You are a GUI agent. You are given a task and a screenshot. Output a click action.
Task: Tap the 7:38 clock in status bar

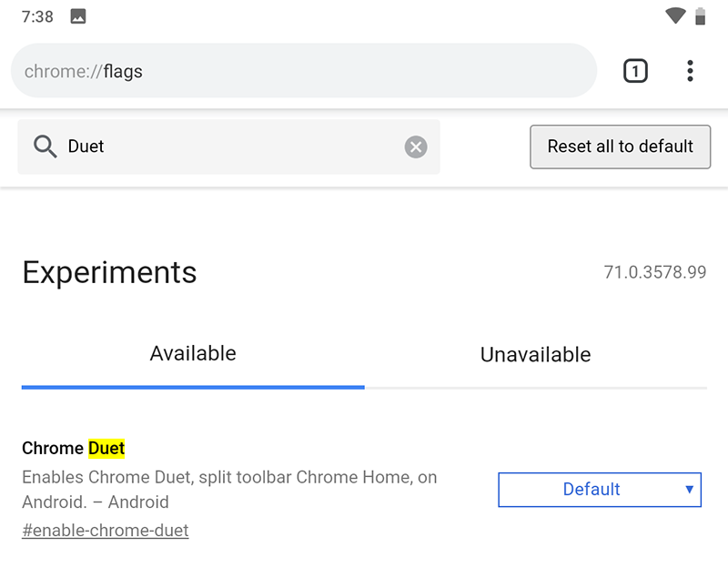pos(36,16)
